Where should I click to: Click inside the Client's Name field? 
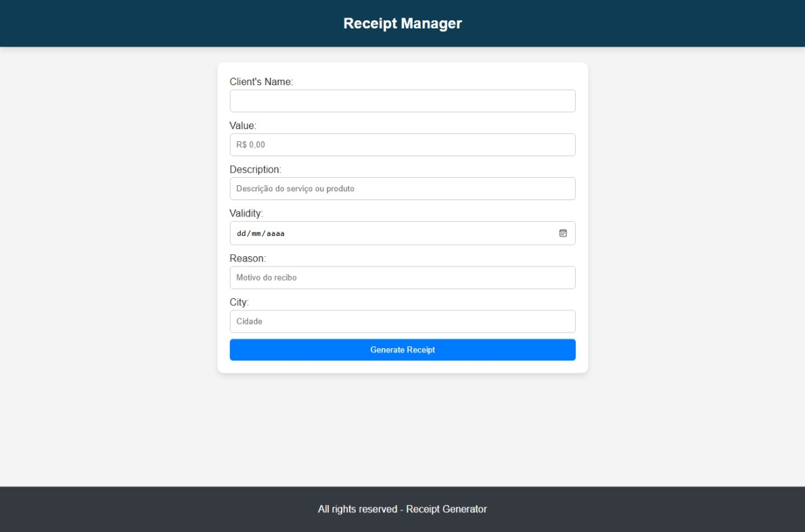(402, 100)
